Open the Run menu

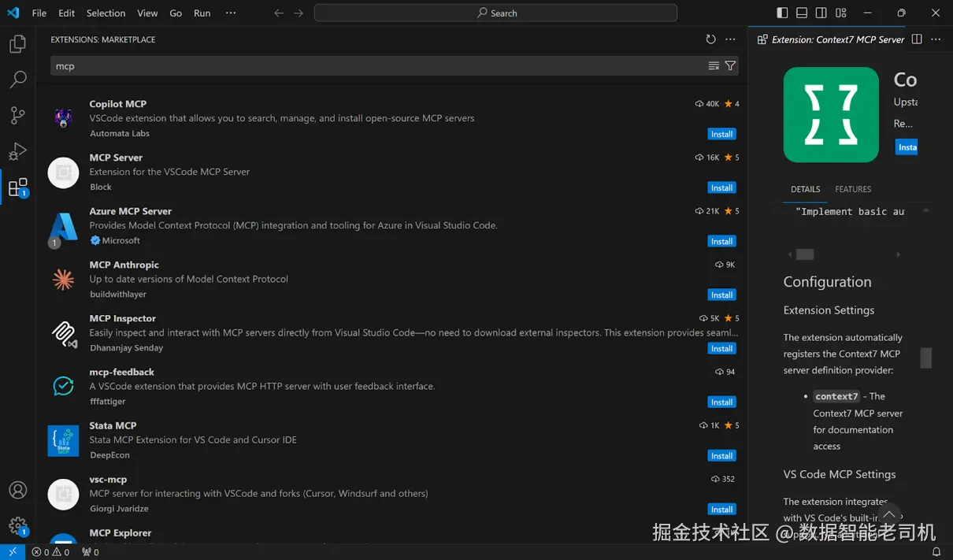202,13
